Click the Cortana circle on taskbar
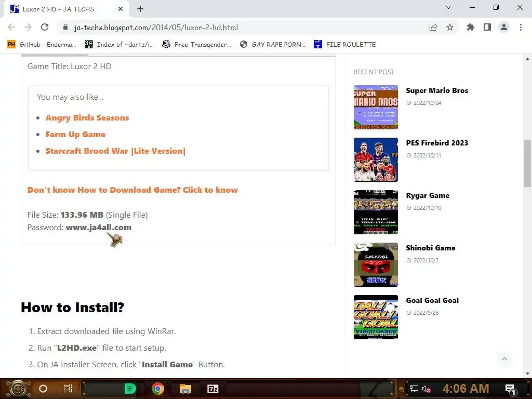532x399 pixels. click(43, 389)
